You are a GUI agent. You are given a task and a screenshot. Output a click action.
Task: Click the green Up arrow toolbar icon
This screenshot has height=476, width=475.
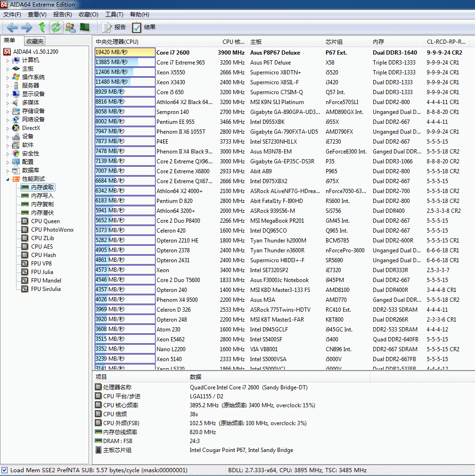pos(42,27)
